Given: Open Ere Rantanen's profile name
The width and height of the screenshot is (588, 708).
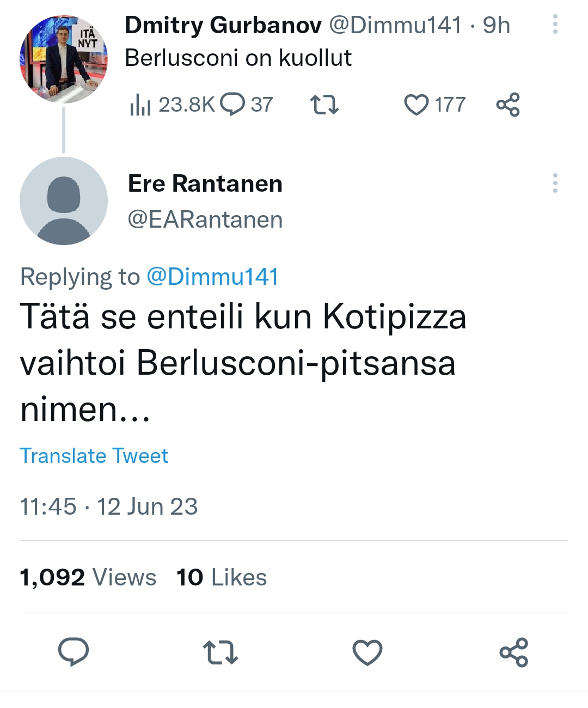Looking at the screenshot, I should click(205, 184).
